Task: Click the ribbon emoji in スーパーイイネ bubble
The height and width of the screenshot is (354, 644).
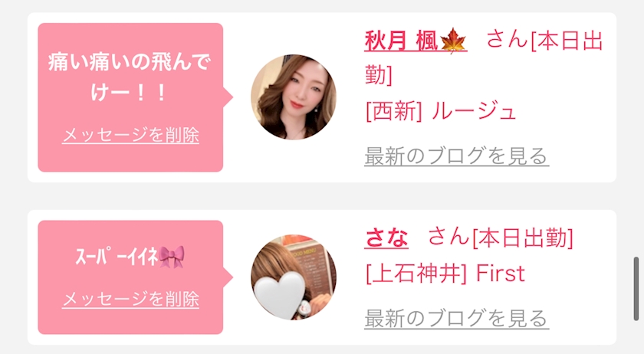Action: [172, 257]
